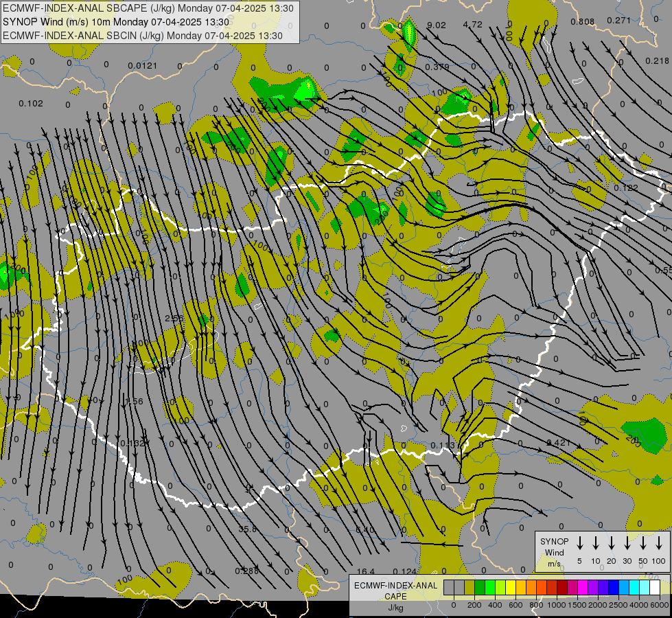Click the 2500 tick label in CAPE legend
The height and width of the screenshot is (618, 672).
(x=618, y=605)
